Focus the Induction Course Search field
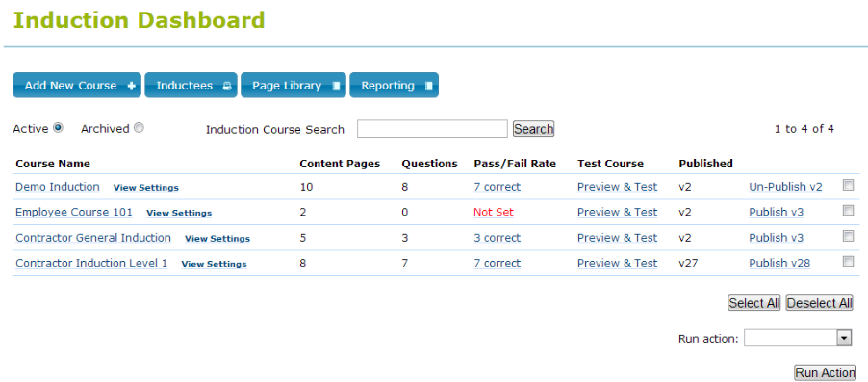 432,128
